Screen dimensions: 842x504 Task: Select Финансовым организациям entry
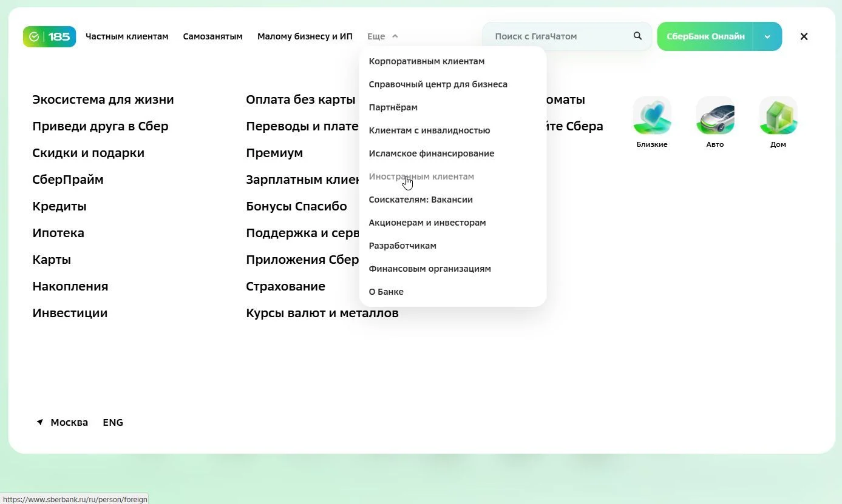(430, 269)
